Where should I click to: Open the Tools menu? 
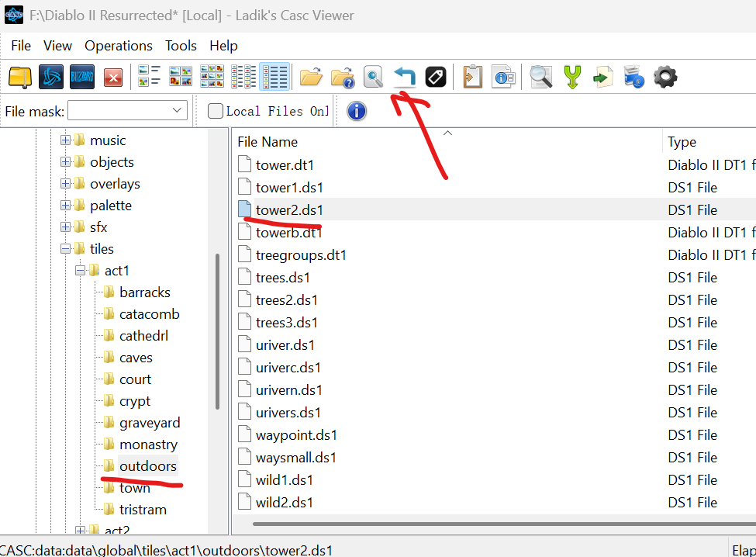(181, 46)
